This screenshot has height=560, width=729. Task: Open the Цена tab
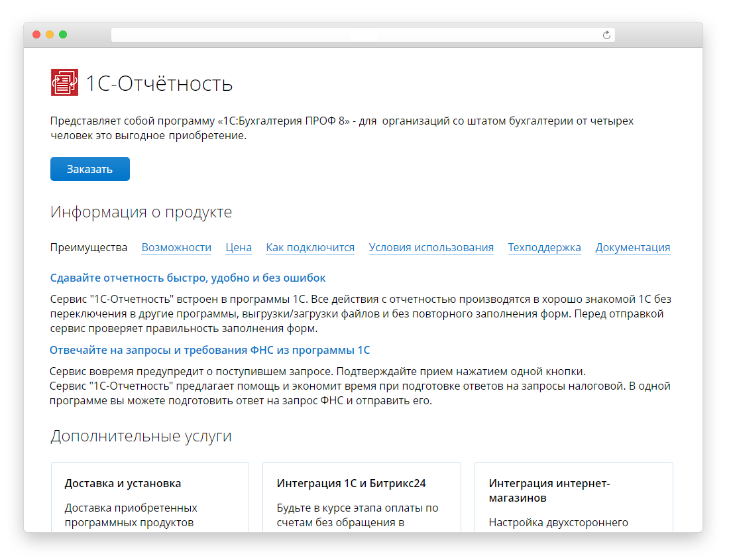point(239,247)
